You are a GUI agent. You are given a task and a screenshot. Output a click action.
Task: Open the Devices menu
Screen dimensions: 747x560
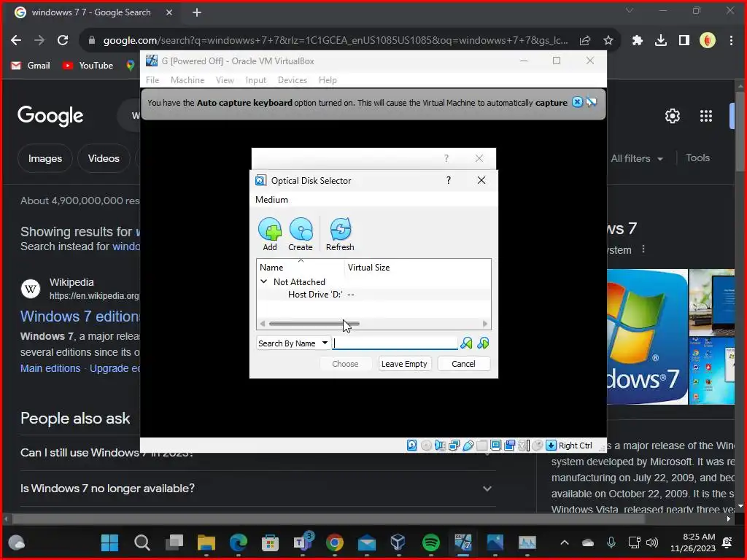(292, 80)
